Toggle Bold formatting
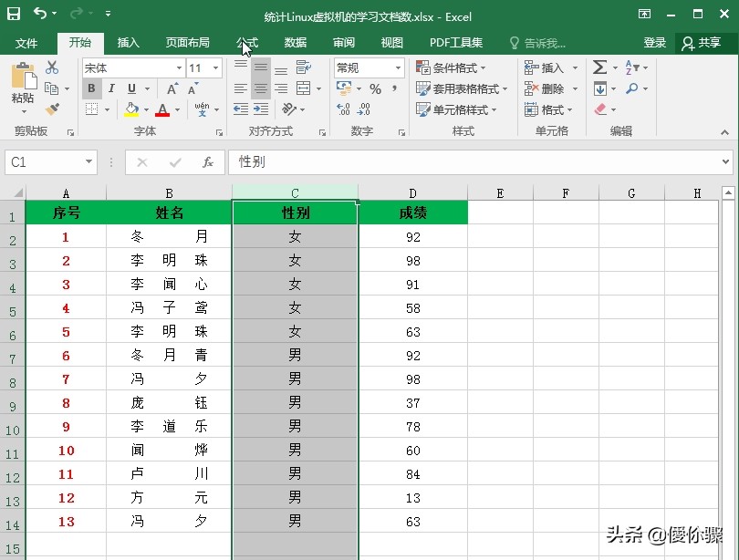The image size is (739, 560). point(91,88)
